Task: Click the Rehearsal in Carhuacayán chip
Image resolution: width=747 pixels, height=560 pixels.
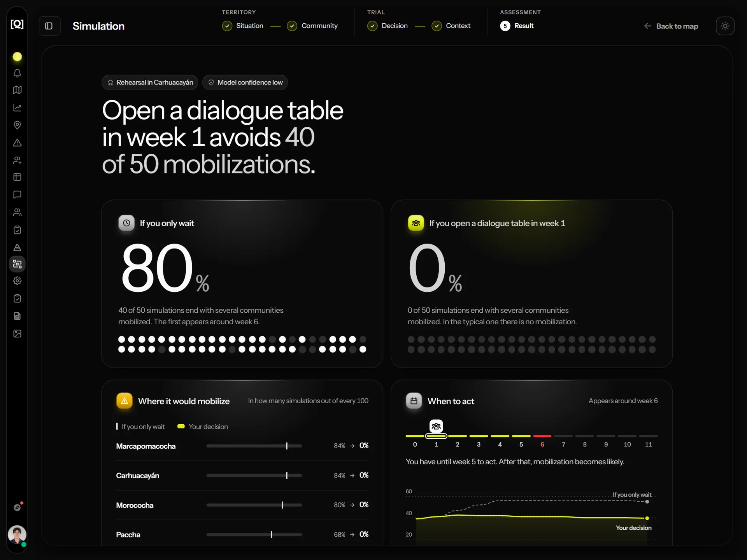Action: (150, 82)
